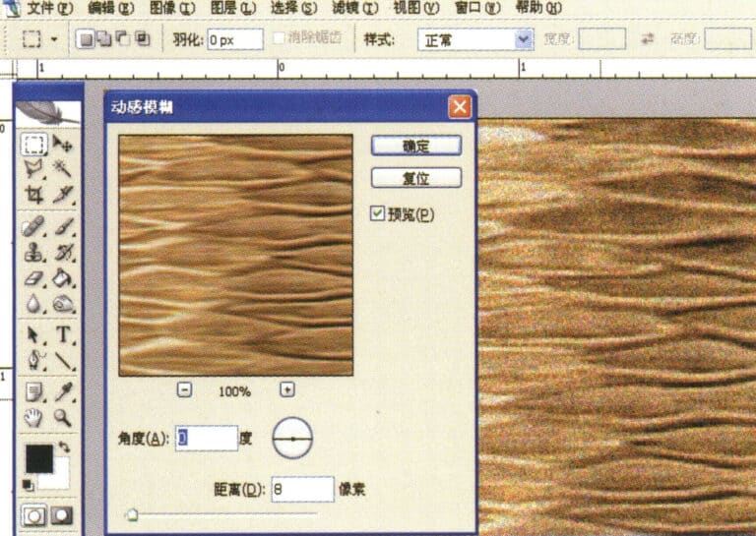Select the Brush tool

coord(63,226)
